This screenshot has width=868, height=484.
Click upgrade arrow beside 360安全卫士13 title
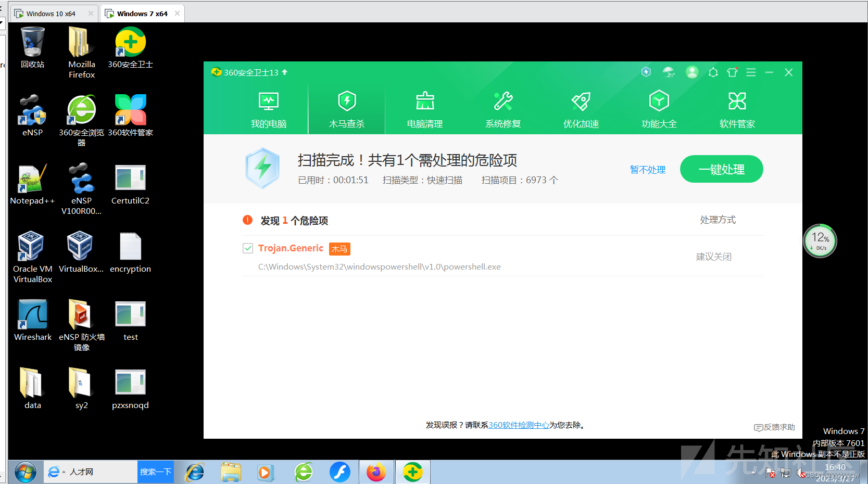pos(284,72)
